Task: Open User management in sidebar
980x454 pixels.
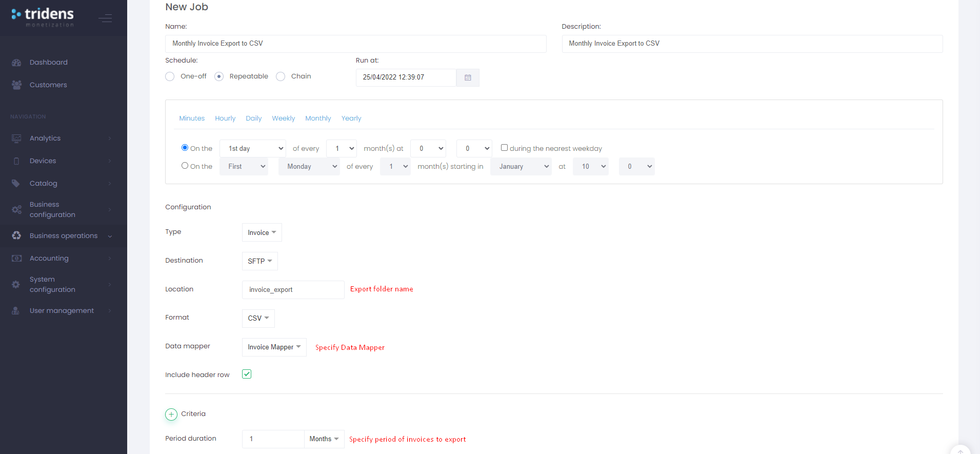Action: coord(62,311)
